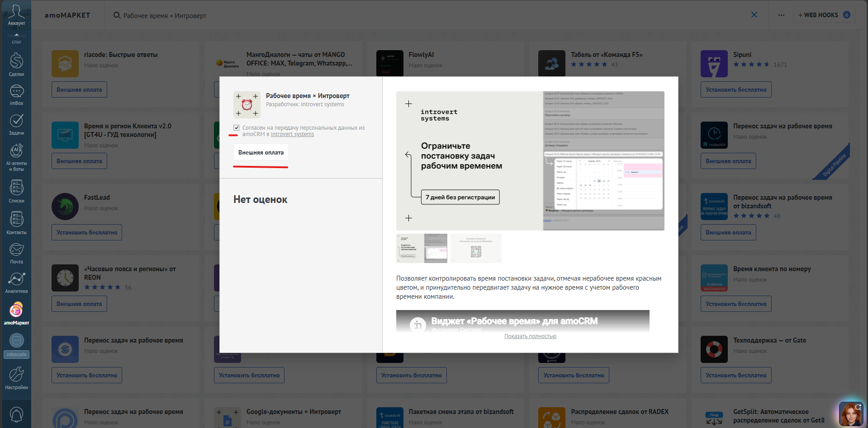Image resolution: width=868 pixels, height=428 pixels.
Task: Open GetSplit widget card title
Action: pyautogui.click(x=778, y=416)
